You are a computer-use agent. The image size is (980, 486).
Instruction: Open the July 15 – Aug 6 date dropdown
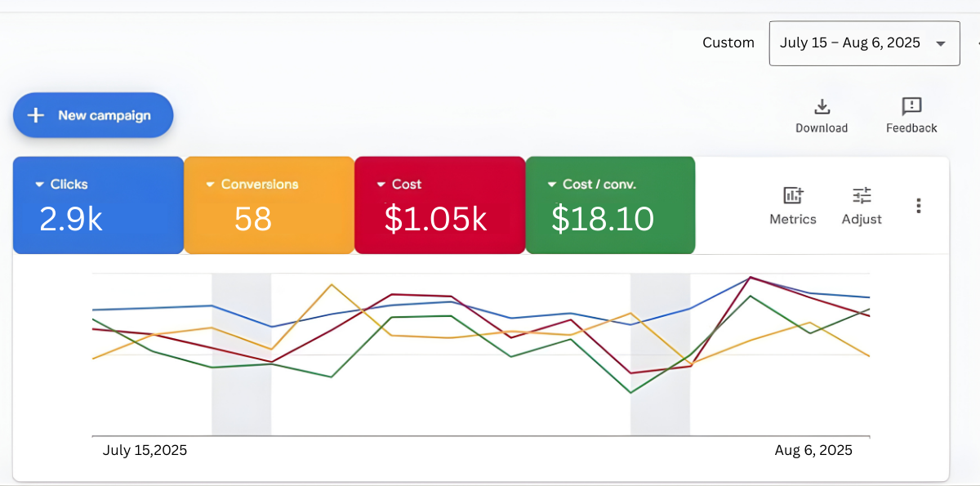pyautogui.click(x=864, y=43)
